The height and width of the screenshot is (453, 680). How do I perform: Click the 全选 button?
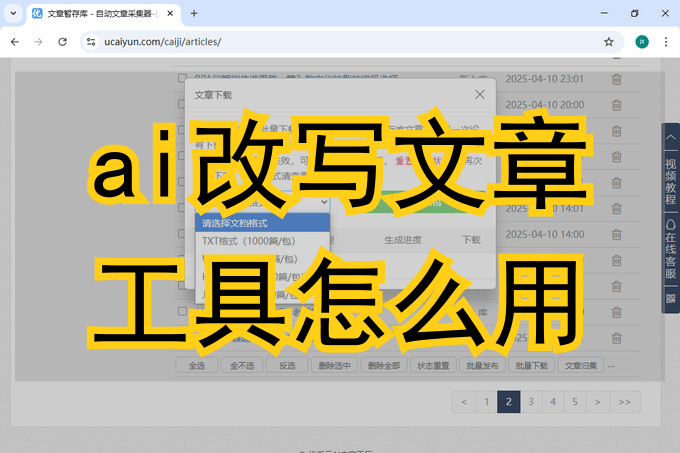[197, 366]
